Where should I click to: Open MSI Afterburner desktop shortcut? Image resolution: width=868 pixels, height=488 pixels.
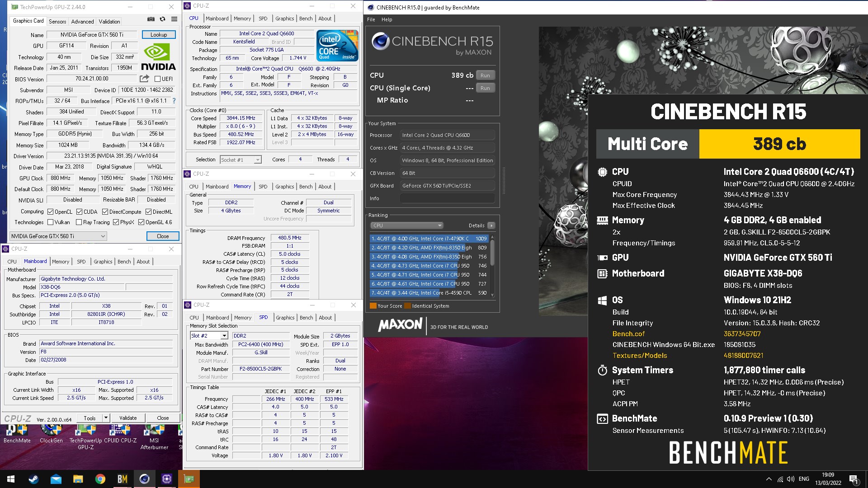(154, 437)
